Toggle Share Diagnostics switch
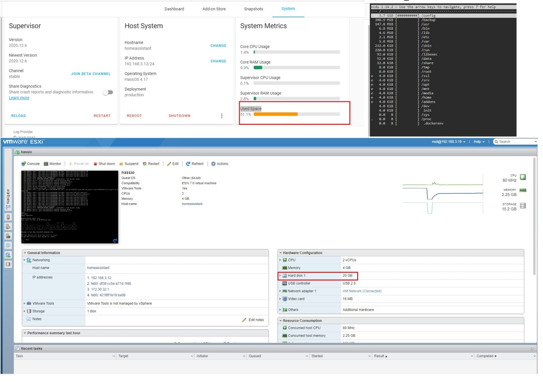543x392 pixels. point(108,92)
